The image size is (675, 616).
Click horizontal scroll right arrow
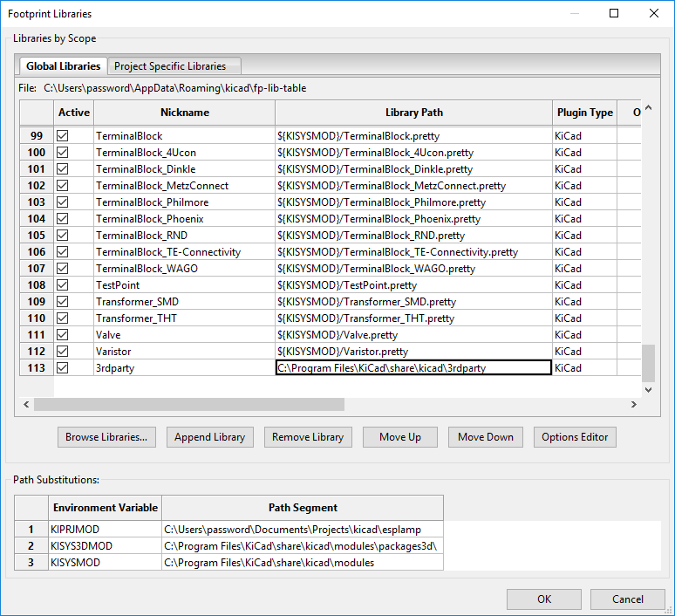tap(634, 405)
